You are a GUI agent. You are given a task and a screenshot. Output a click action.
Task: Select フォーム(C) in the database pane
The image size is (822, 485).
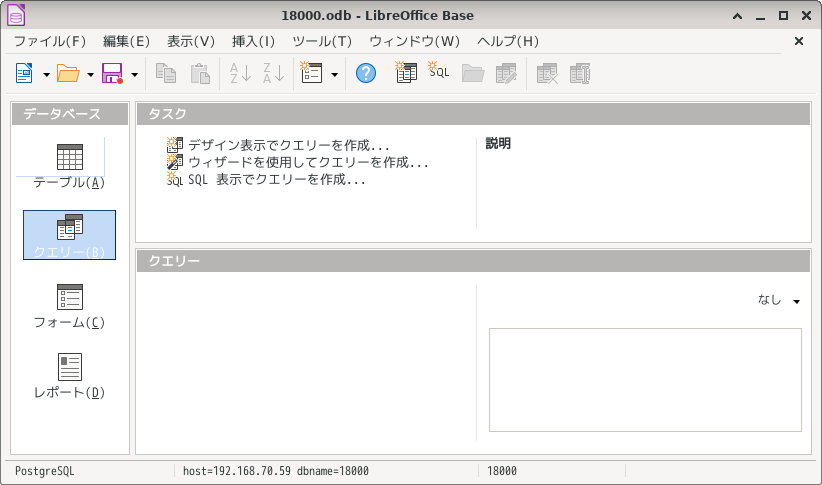tap(69, 306)
